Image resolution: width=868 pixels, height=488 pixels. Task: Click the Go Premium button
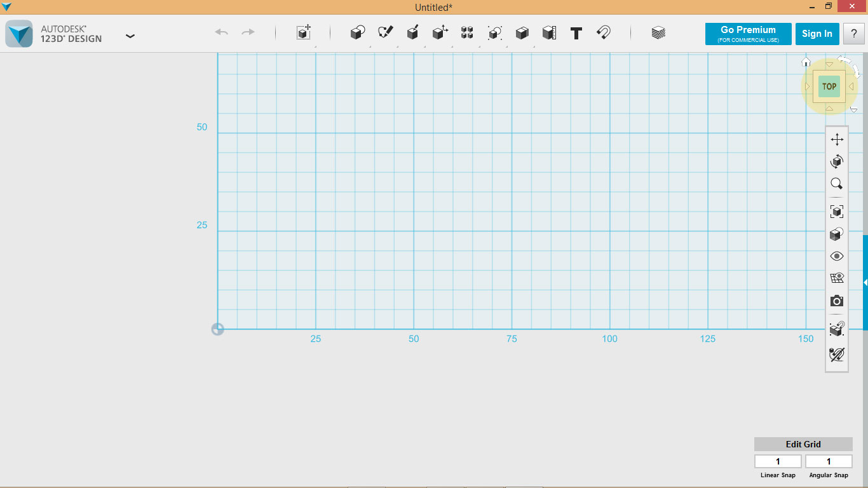(x=748, y=34)
